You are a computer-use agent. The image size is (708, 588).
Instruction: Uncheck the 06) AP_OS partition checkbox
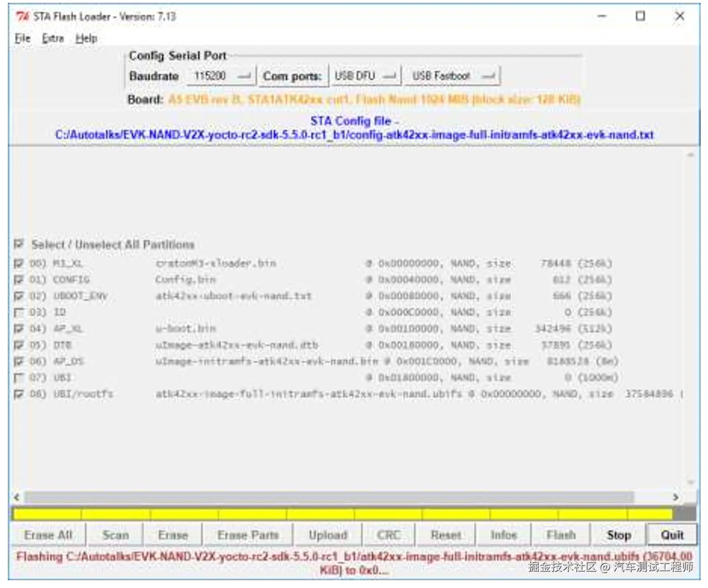[19, 361]
